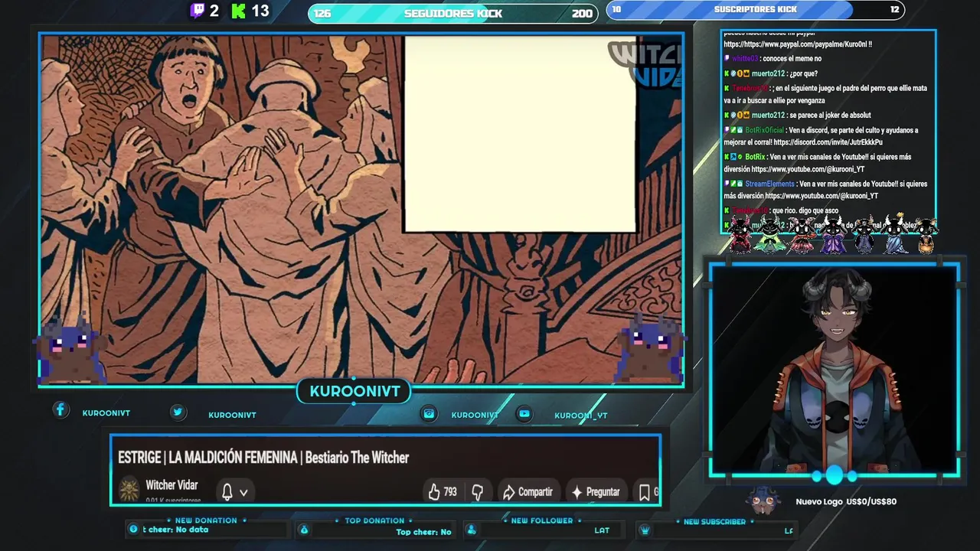Click the Twitch logo viewer counter icon
The width and height of the screenshot is (980, 551).
click(x=198, y=11)
